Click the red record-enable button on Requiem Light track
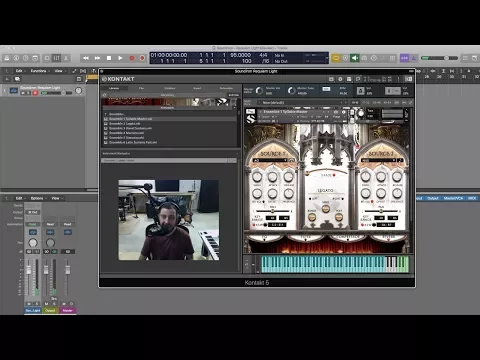This screenshot has width=480, height=360. (35, 93)
